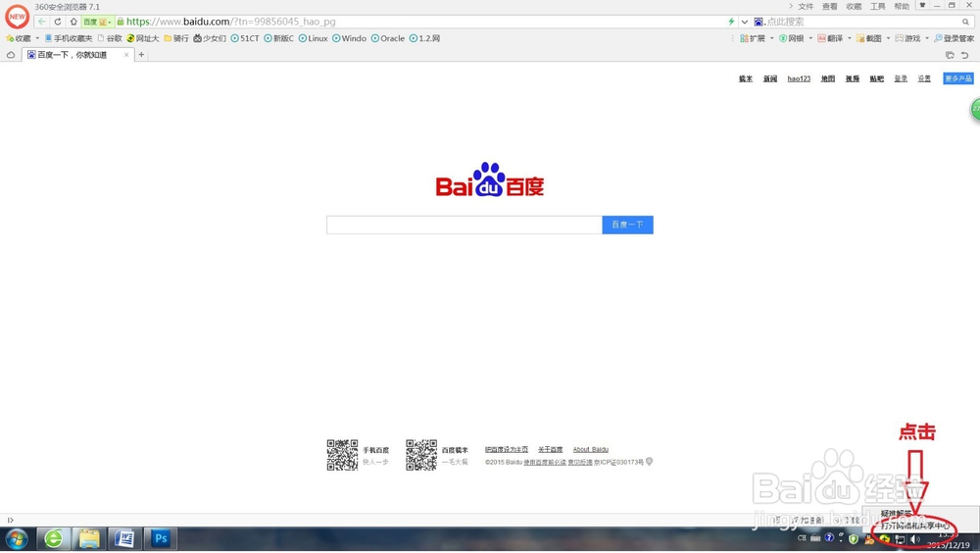Open the 网址大 bookmark
Screen dimensions: 980x553
[x=143, y=38]
